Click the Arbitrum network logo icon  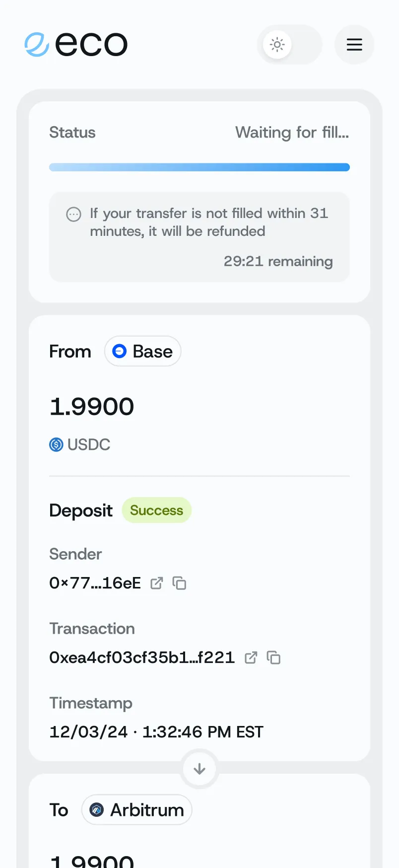(97, 810)
